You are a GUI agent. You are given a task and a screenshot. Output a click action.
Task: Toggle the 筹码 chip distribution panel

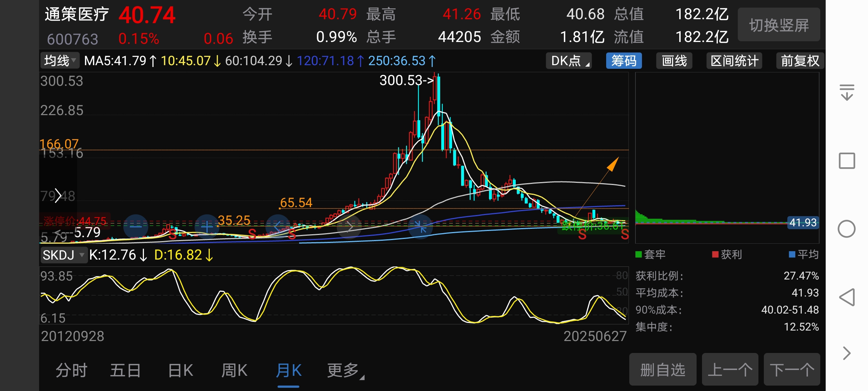(x=624, y=60)
